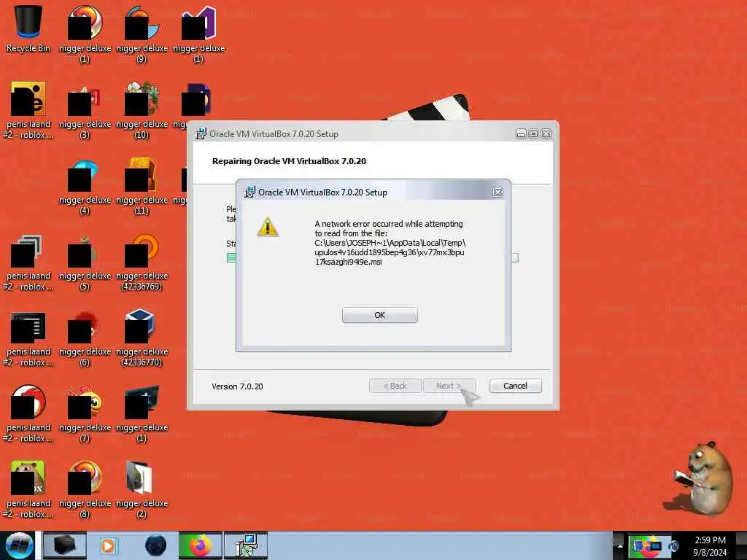Select the desktop shortcut numbered (7)
This screenshot has width=747, height=560.
[85, 414]
